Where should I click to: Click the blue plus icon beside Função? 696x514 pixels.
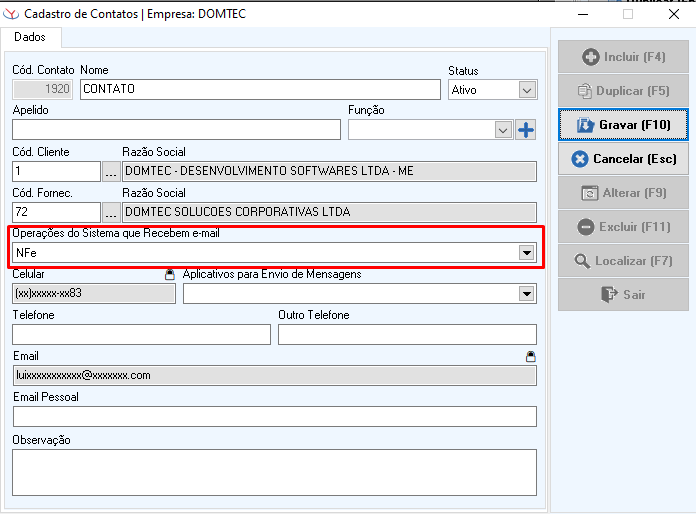[x=526, y=129]
